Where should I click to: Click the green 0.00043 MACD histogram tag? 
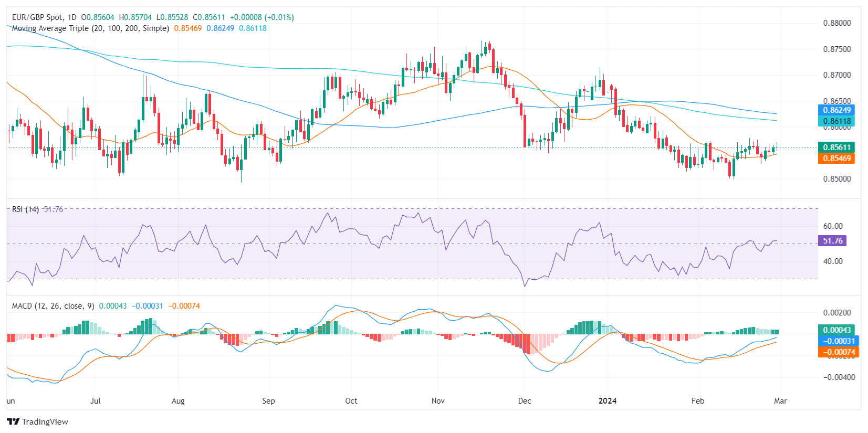(836, 330)
